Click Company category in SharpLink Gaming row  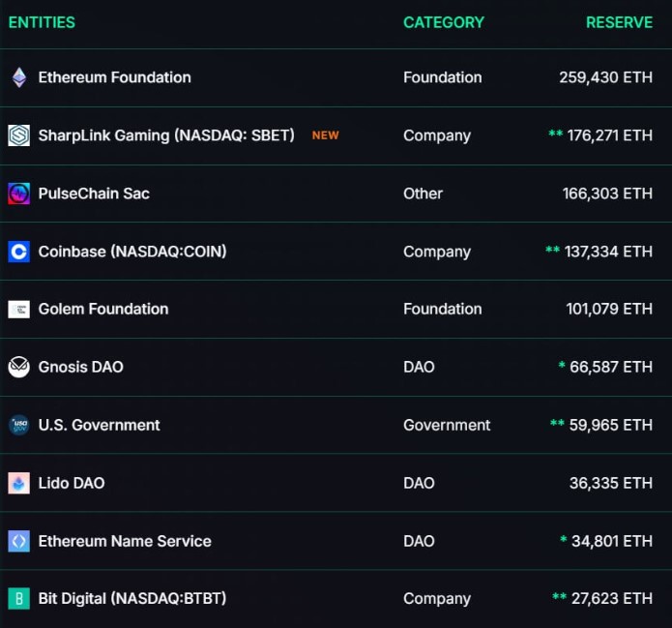coord(437,135)
